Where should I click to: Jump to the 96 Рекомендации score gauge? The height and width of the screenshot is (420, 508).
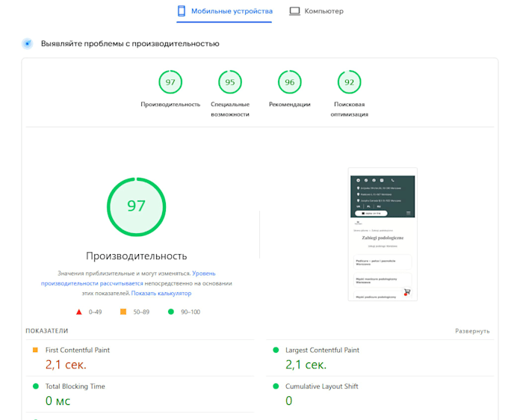tap(290, 82)
